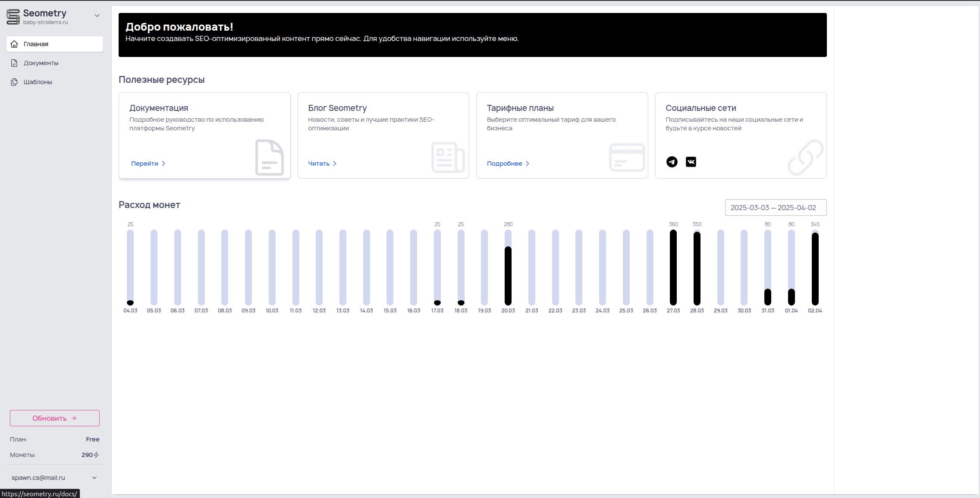Click the credit card icon in Тарифные планы

tap(627, 158)
